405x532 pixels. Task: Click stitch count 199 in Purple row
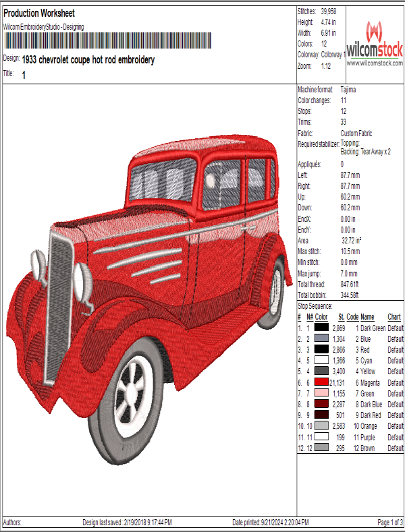pyautogui.click(x=340, y=438)
